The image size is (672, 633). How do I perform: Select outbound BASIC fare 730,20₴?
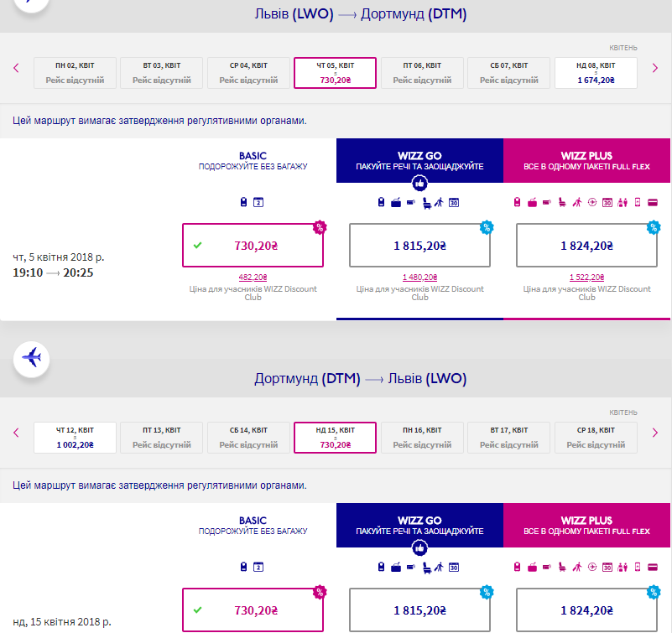click(x=253, y=246)
